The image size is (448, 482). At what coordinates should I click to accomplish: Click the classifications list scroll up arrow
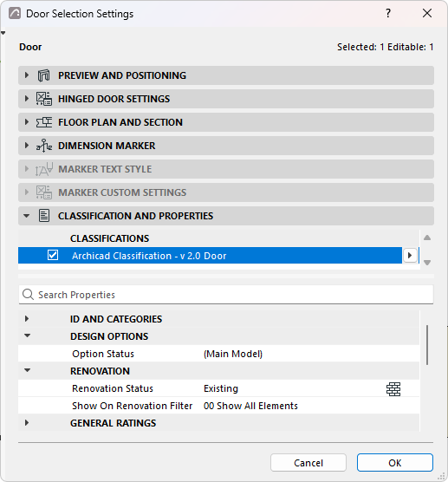pyautogui.click(x=427, y=238)
